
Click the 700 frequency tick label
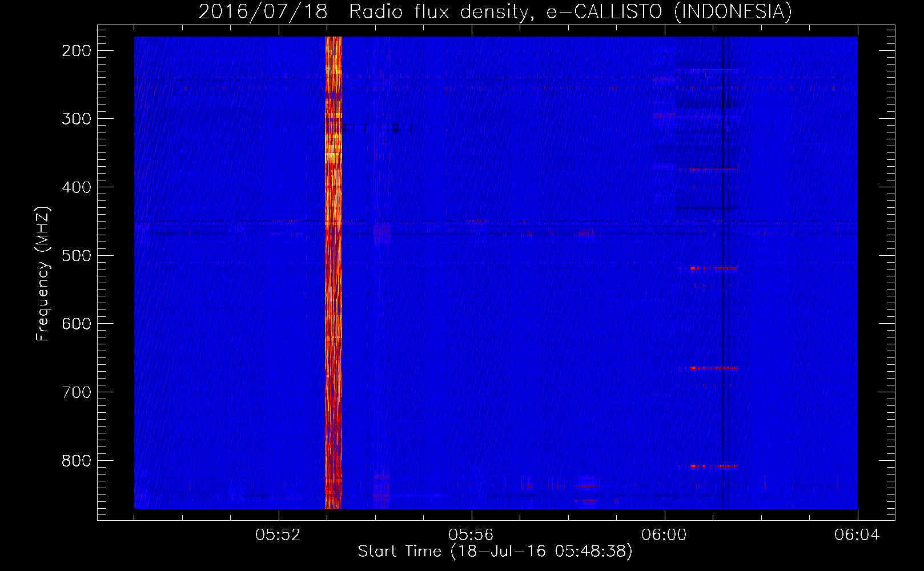point(77,392)
